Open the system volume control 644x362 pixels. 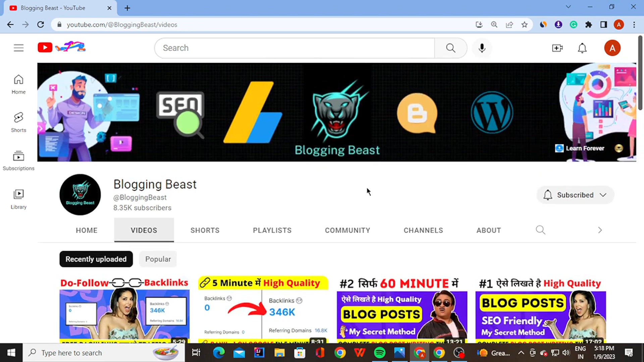(566, 353)
